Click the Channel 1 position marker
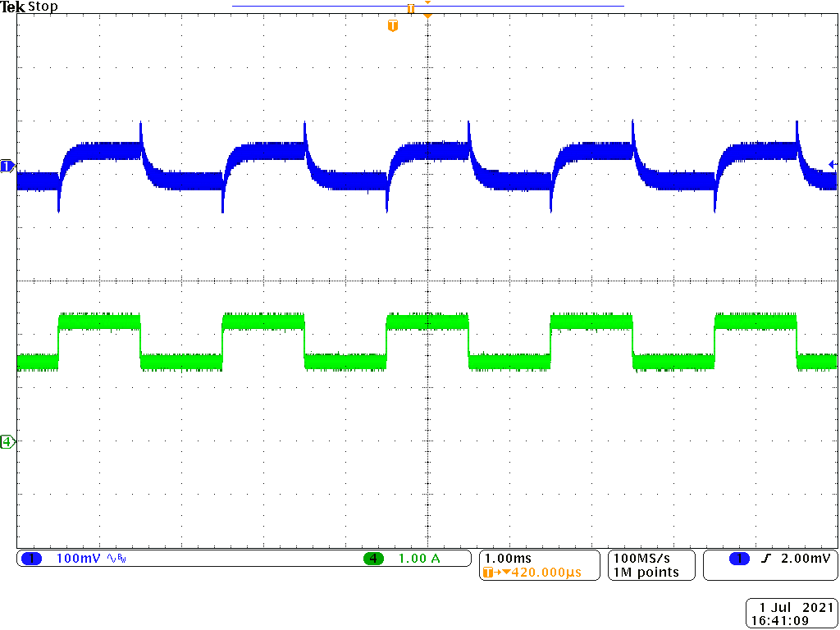The height and width of the screenshot is (630, 840). (x=7, y=164)
